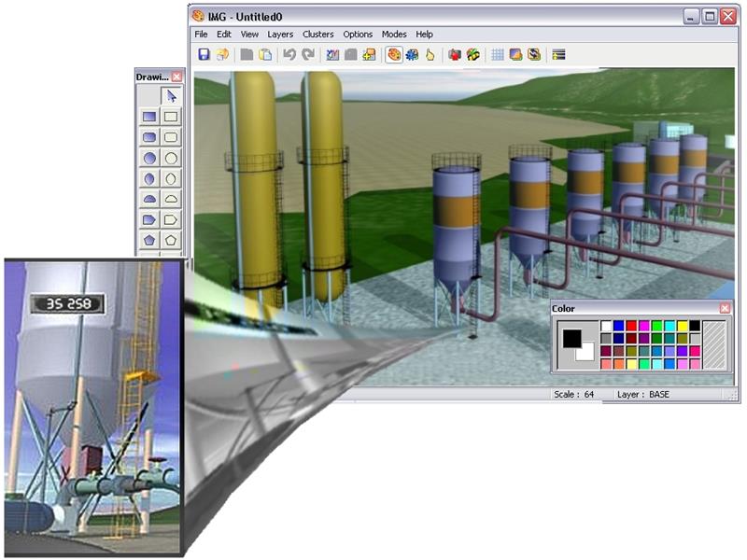This screenshot has height=560, width=747.
Task: Open the Help menu
Action: coord(424,35)
